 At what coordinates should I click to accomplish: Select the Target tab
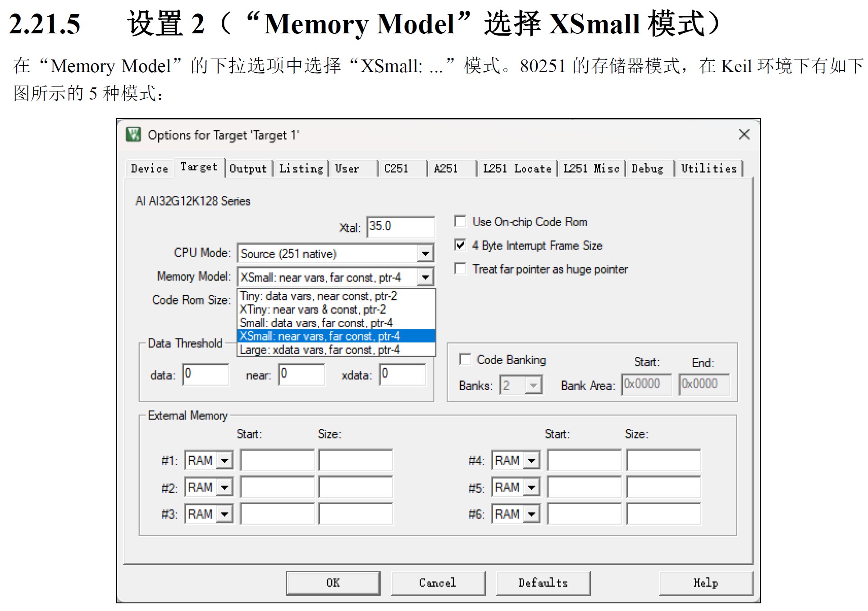(x=199, y=167)
